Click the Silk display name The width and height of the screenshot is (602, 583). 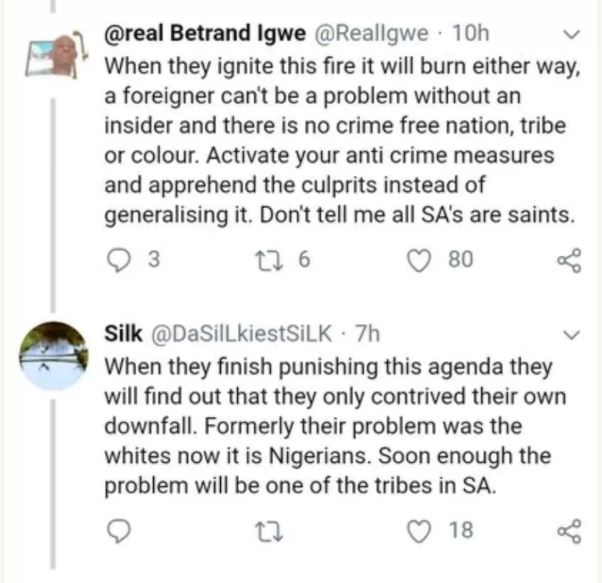pos(122,332)
